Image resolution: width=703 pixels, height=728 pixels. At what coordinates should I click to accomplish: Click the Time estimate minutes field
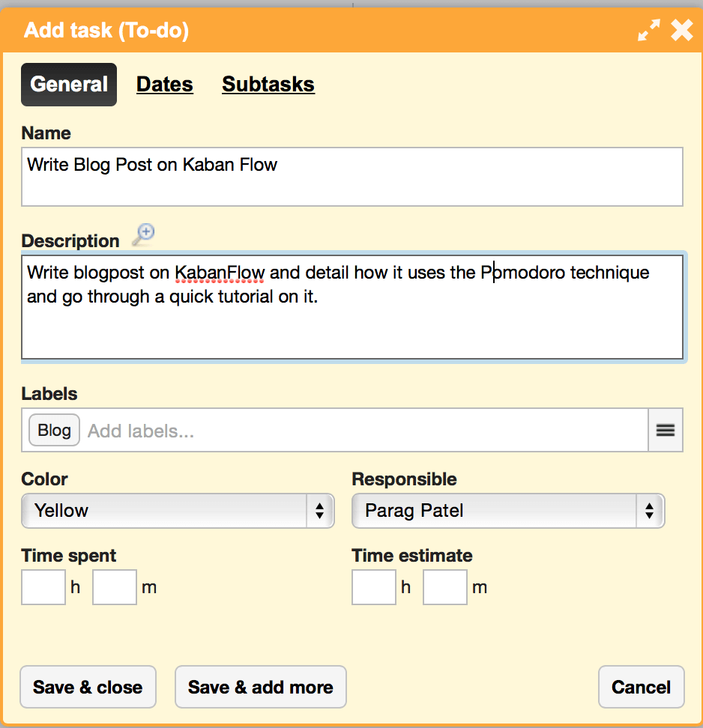point(445,587)
